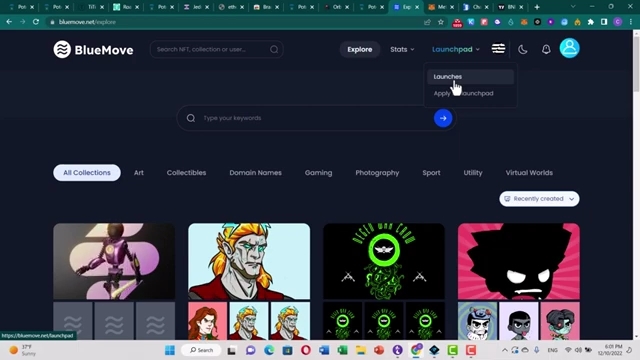Select the Collectibles category tab
Viewport: 640px width, 360px height.
coord(186,173)
